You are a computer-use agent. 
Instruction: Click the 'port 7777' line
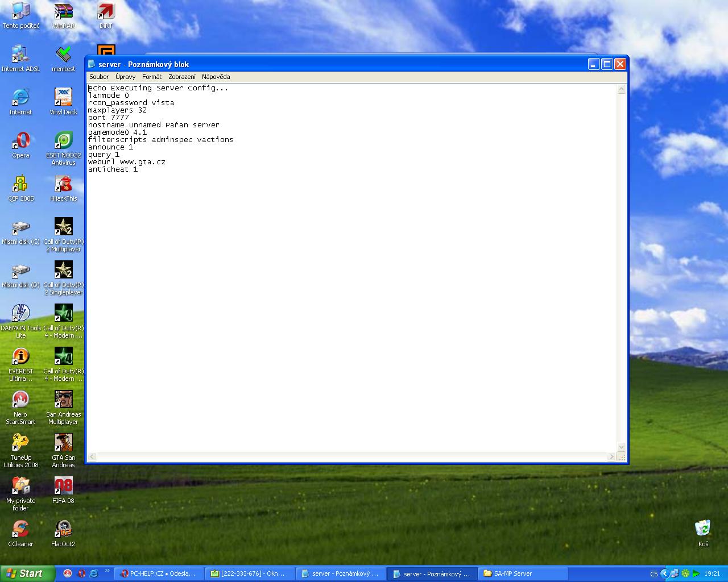click(x=109, y=118)
